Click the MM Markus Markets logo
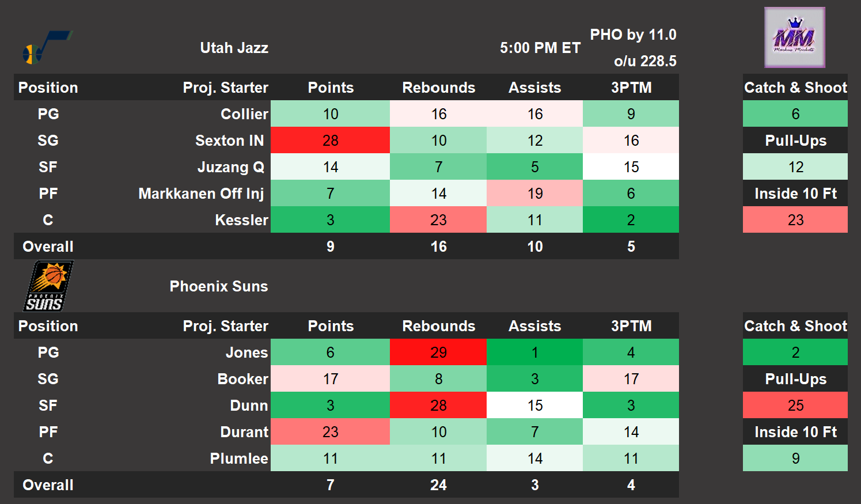Image resolution: width=861 pixels, height=504 pixels. pos(794,37)
